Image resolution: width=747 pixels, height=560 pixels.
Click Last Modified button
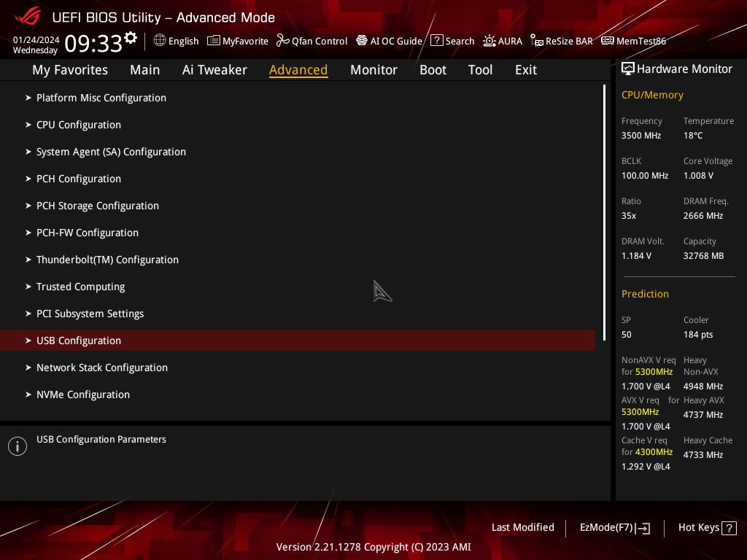tap(522, 528)
